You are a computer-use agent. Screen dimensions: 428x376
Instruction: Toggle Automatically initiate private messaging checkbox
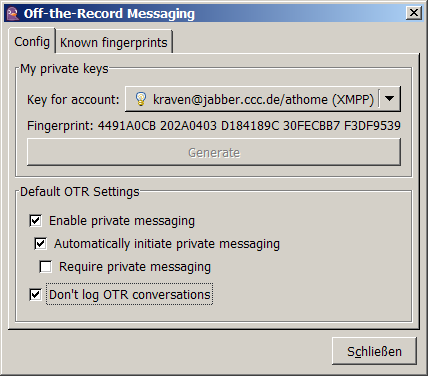pos(41,244)
